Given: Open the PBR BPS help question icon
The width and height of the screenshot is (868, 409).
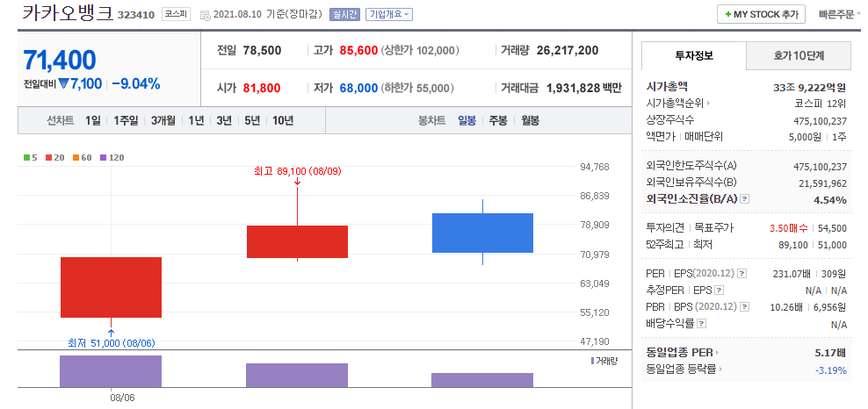Looking at the screenshot, I should [x=743, y=307].
